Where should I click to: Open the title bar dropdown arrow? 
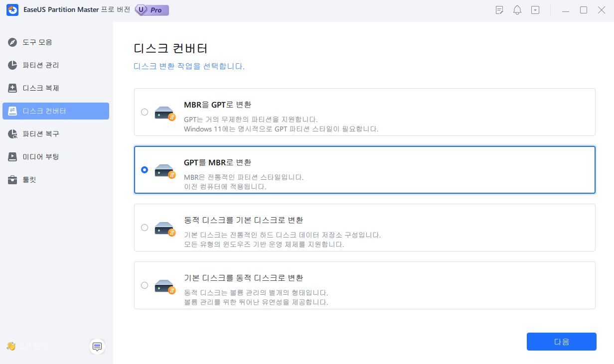[x=535, y=9]
